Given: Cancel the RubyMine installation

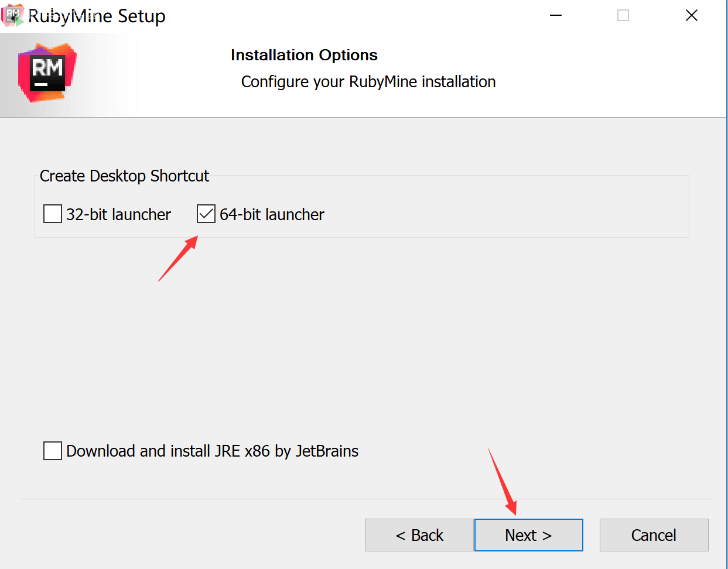Looking at the screenshot, I should (x=654, y=535).
